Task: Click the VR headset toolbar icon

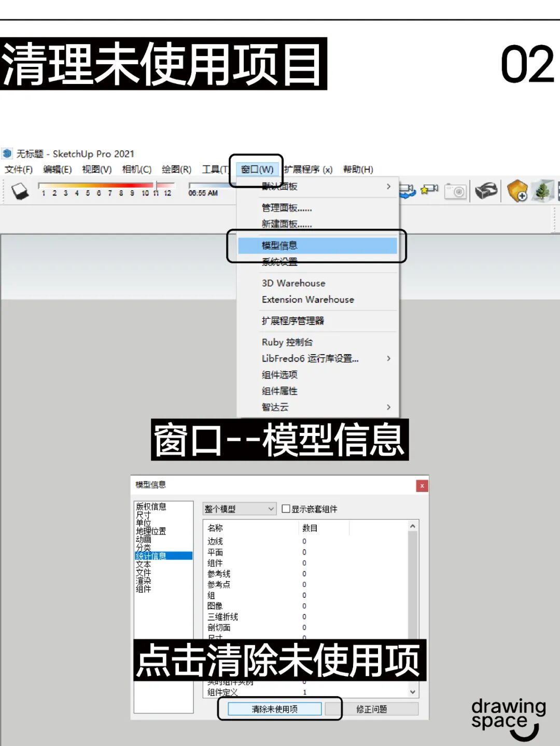Action: [x=486, y=191]
